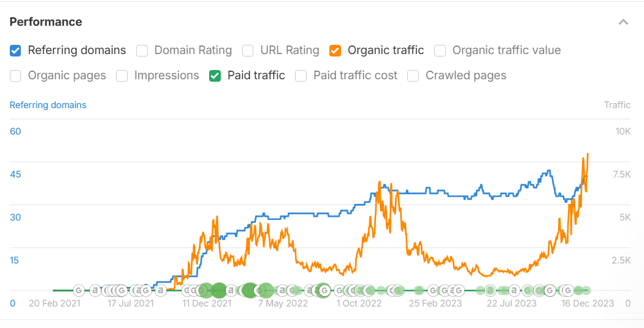644x328 pixels.
Task: Click the leftmost Google update G marker
Action: click(x=79, y=290)
